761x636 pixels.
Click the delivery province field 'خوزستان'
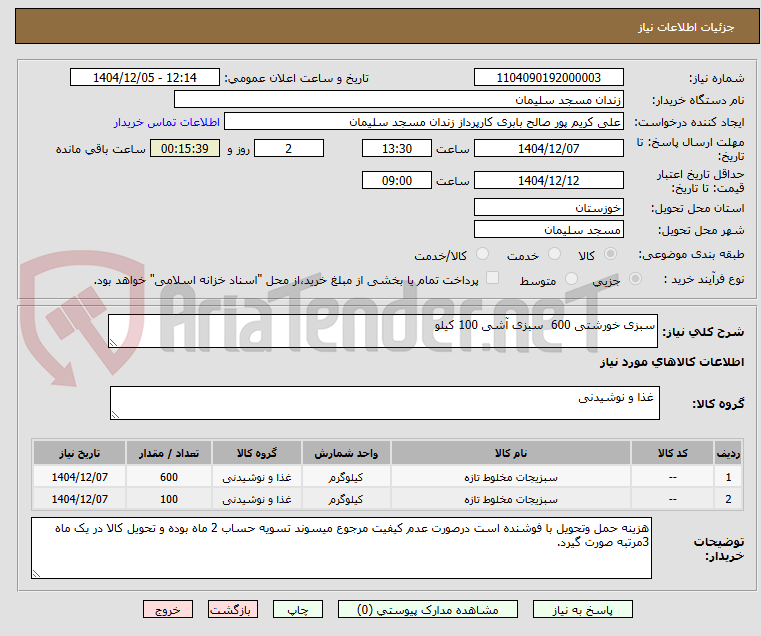click(548, 207)
